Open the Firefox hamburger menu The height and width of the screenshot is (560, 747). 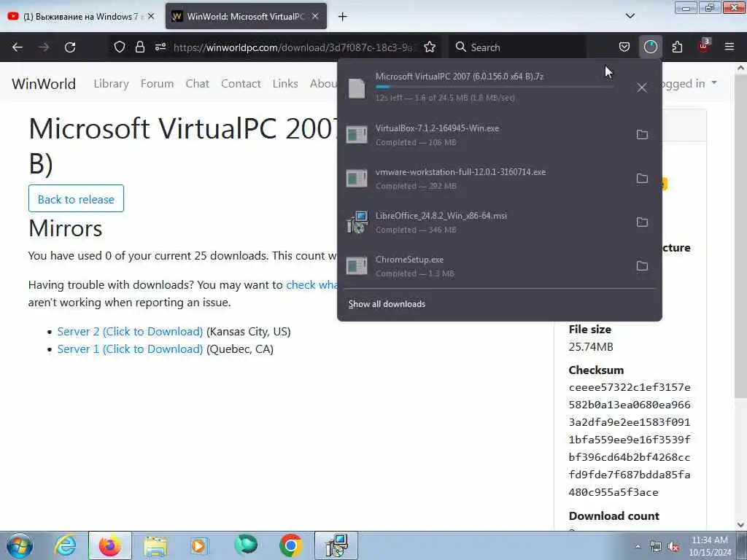point(729,47)
